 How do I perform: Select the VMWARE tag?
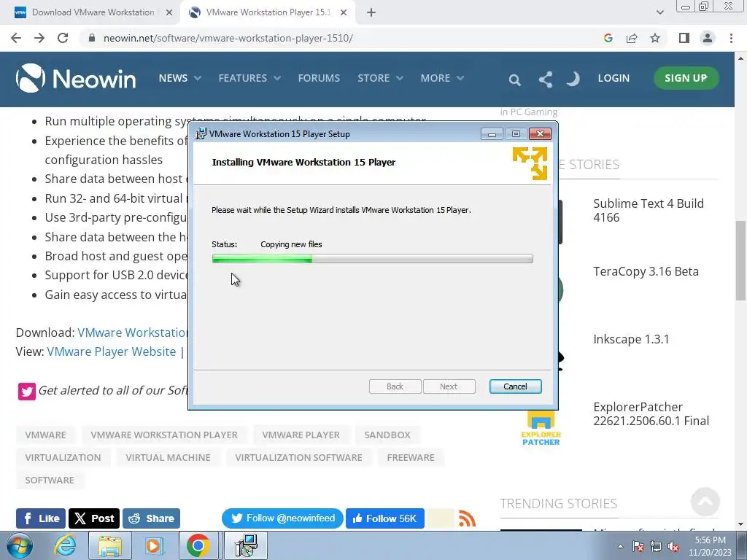coord(46,435)
